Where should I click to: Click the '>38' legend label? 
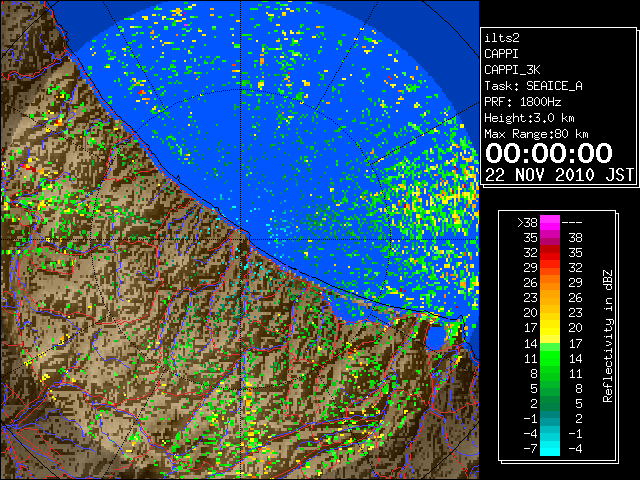coord(527,222)
